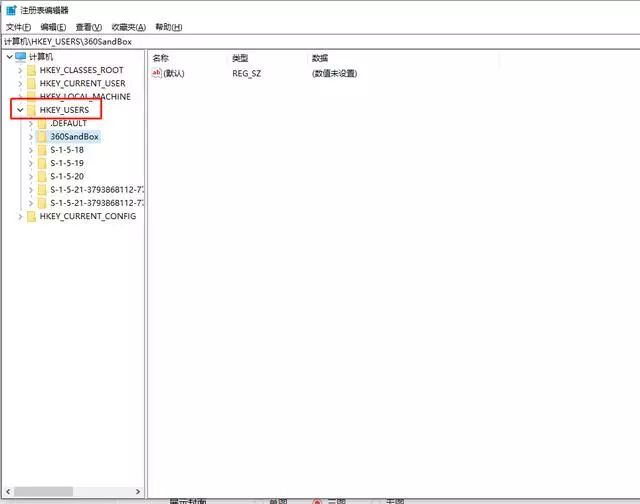The height and width of the screenshot is (504, 640).
Task: Click HKEY_CLASSES_ROOT folder icon
Action: coord(31,70)
